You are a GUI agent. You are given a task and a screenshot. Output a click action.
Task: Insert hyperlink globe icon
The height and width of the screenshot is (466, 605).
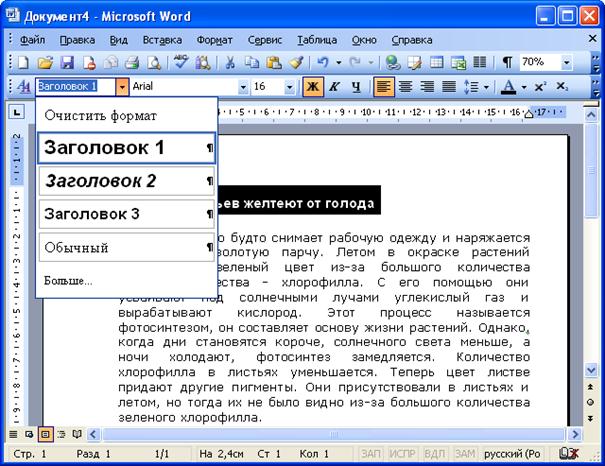(x=392, y=62)
